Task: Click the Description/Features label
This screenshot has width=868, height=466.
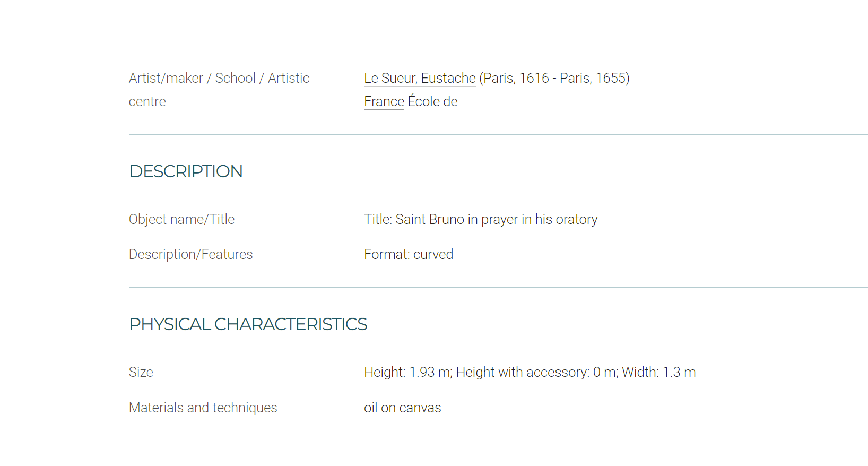Action: [191, 254]
